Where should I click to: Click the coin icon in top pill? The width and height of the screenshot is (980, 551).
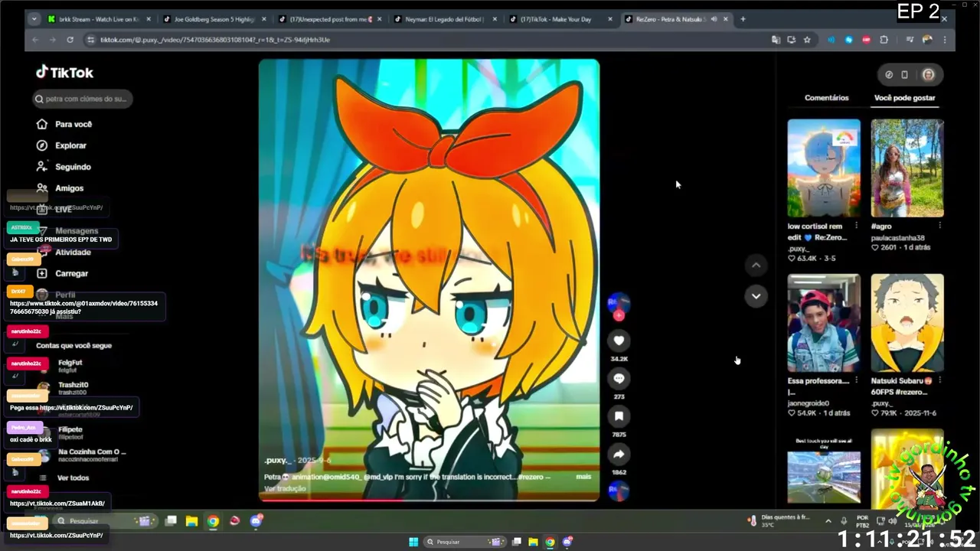pyautogui.click(x=889, y=75)
